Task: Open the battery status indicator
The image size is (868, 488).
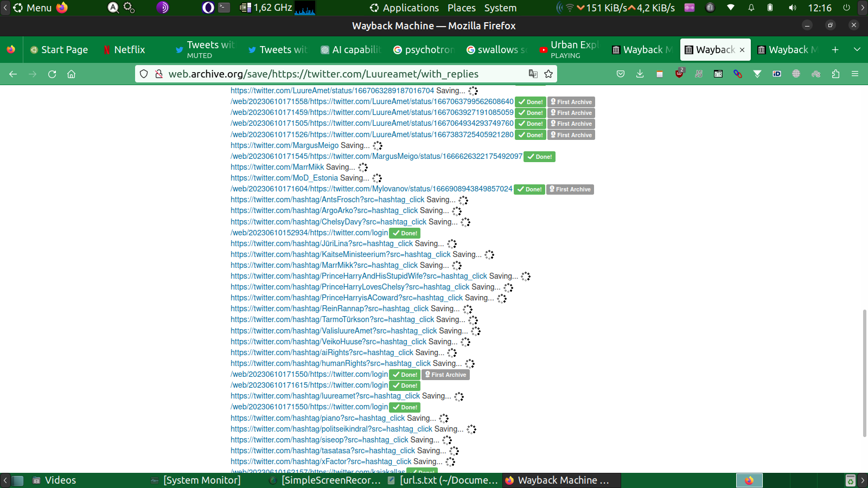Action: point(770,8)
